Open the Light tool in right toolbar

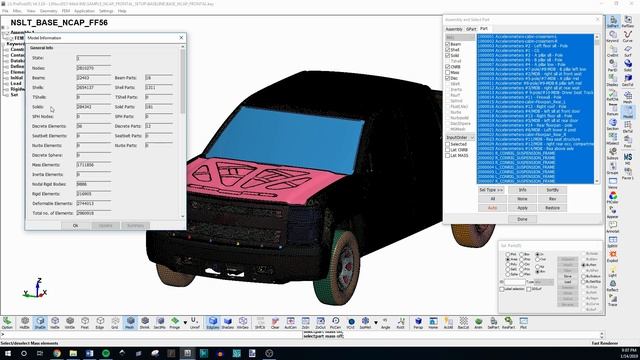coord(613,271)
